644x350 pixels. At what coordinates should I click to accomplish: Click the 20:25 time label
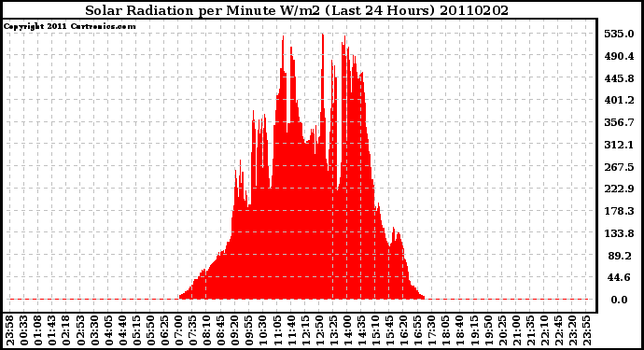pyautogui.click(x=501, y=331)
